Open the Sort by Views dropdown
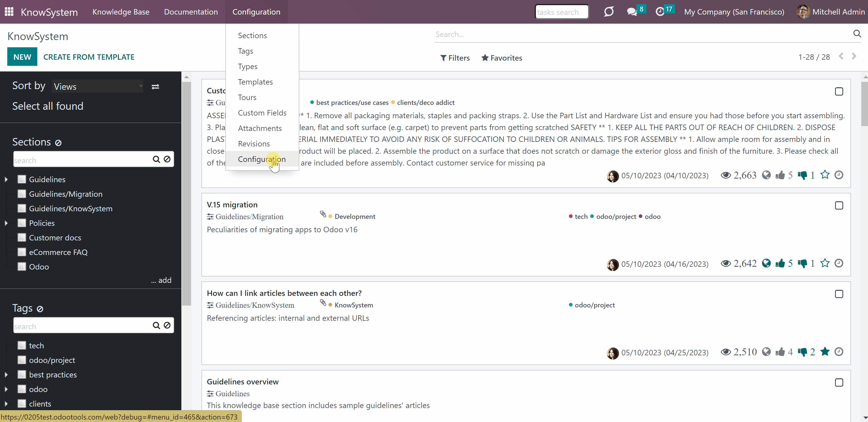Image resolution: width=868 pixels, height=422 pixels. 98,87
